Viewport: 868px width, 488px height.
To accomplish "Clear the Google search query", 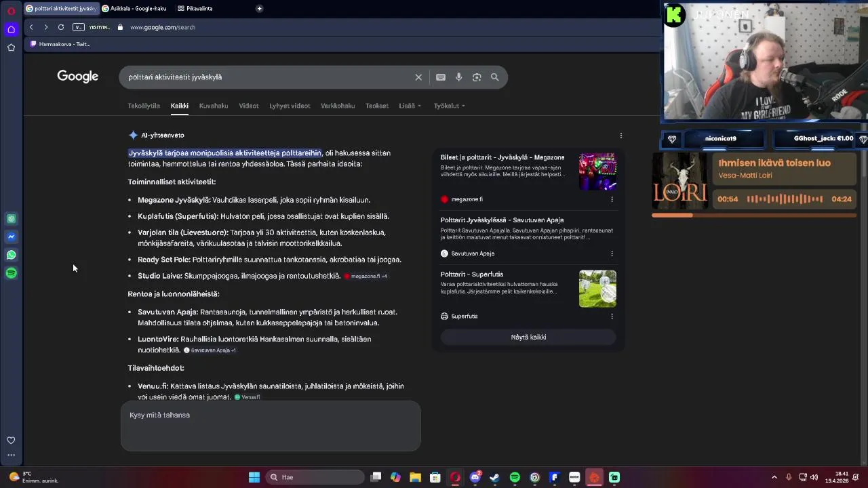I will pyautogui.click(x=418, y=77).
